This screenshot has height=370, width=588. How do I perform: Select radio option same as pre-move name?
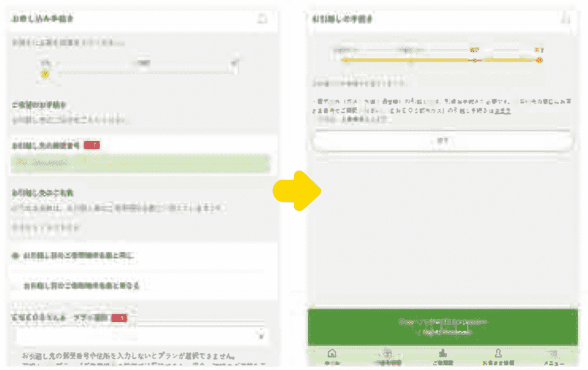coord(15,255)
